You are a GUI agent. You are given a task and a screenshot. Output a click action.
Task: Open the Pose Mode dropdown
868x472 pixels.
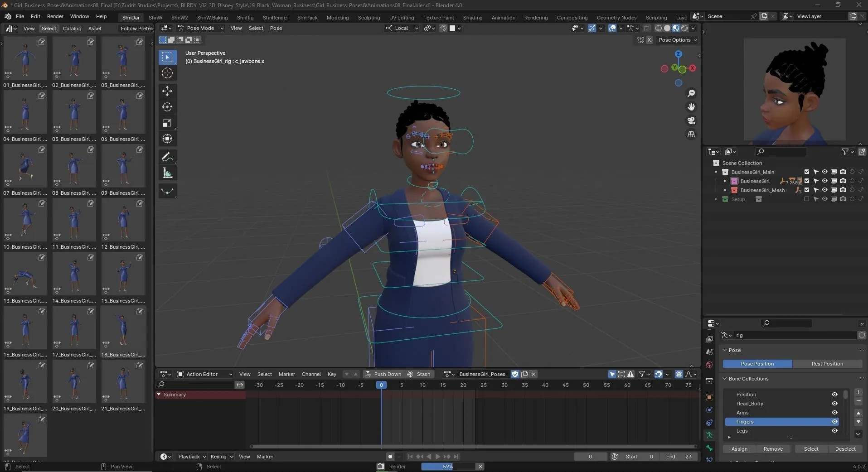pyautogui.click(x=201, y=28)
